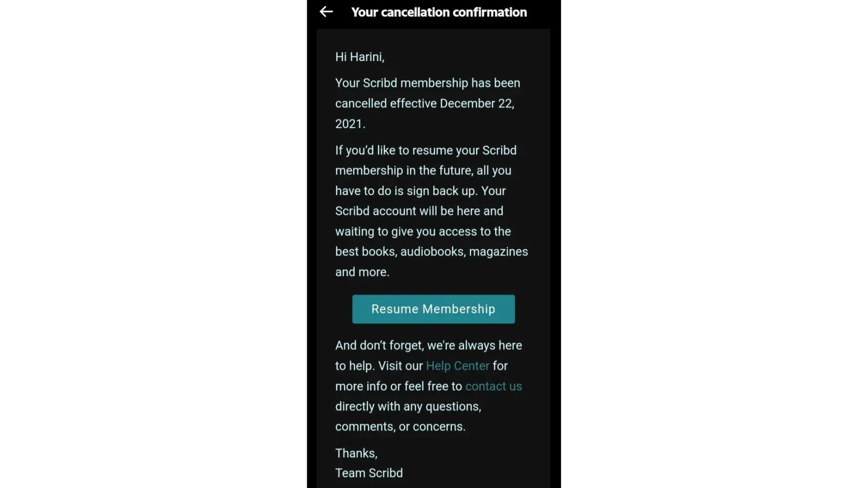Click the 'waiting to give you access' line
This screenshot has height=488, width=868.
tap(423, 231)
